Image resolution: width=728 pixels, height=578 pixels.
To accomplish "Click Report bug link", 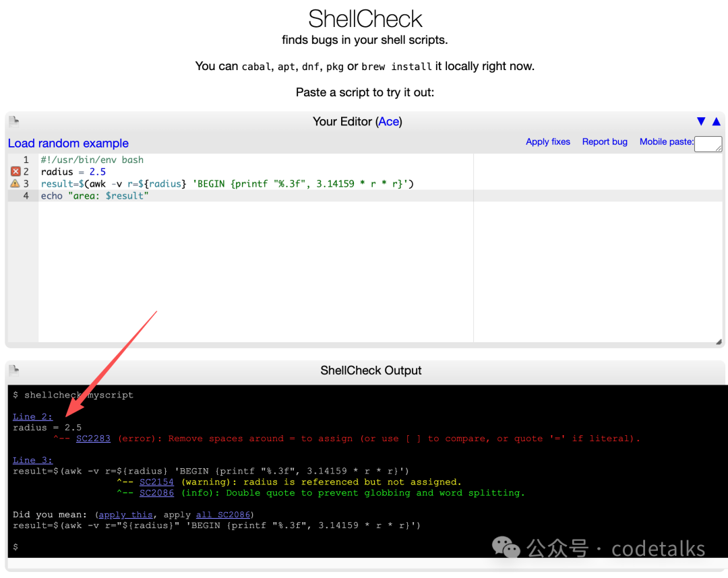I will [605, 142].
